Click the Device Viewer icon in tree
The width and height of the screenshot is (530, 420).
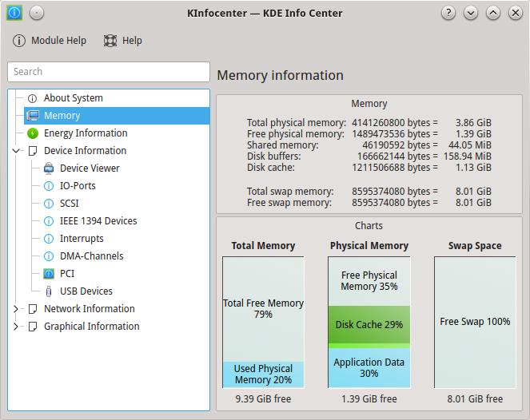tap(49, 168)
